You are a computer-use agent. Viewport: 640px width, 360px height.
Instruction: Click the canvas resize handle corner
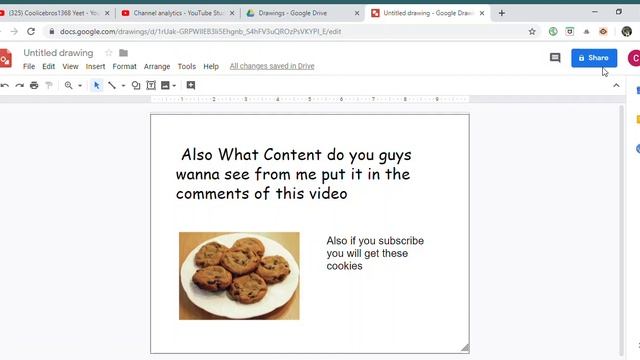tap(465, 348)
